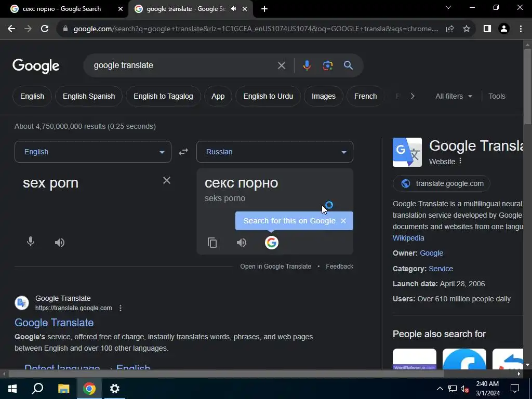532x399 pixels.
Task: Close the google translate tab
Action: [x=245, y=9]
